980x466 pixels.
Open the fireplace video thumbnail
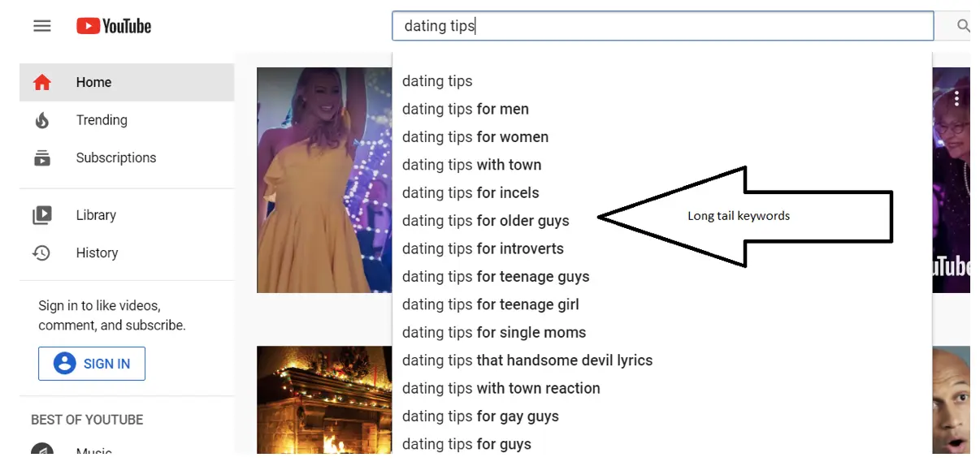324,400
